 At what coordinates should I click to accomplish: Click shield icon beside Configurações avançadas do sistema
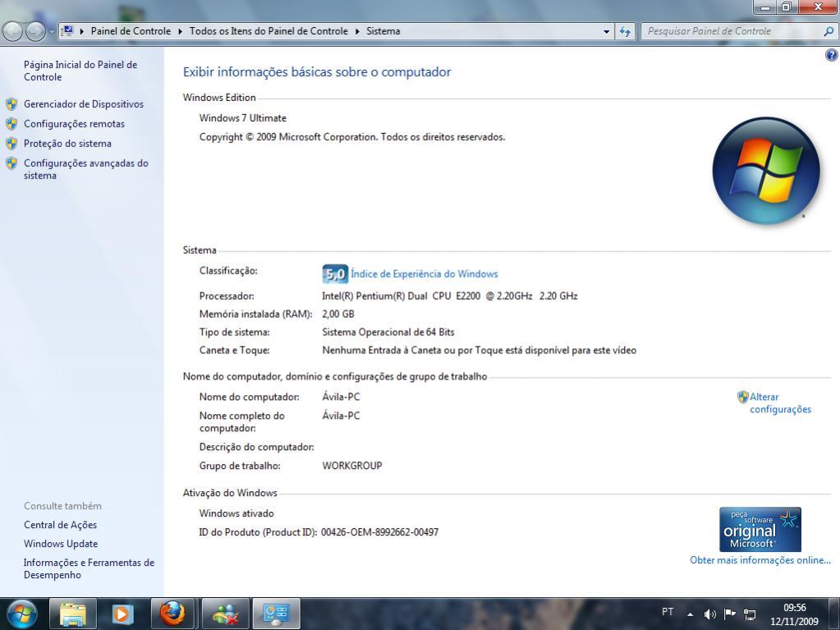[x=11, y=163]
